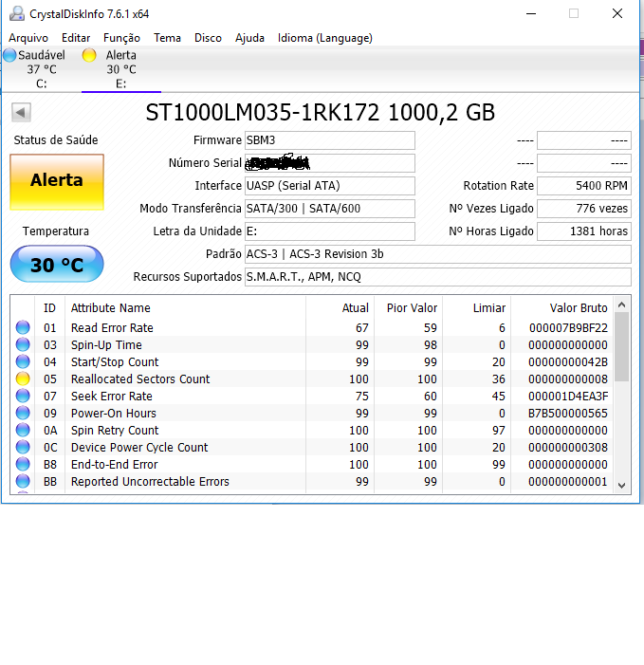Click the attribute list scrollbar thumb
Screen dimensions: 644x665
[x=621, y=347]
